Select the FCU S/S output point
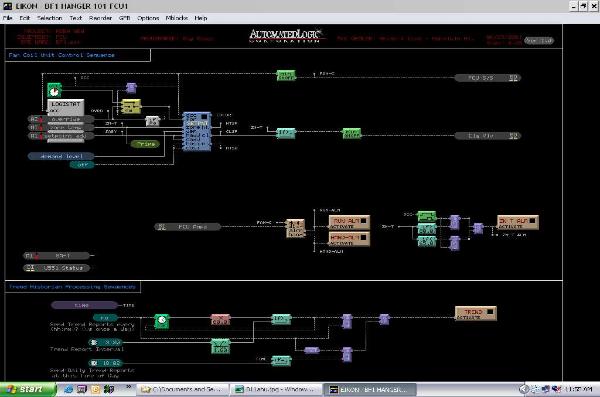This screenshot has width=600, height=397. (488, 78)
